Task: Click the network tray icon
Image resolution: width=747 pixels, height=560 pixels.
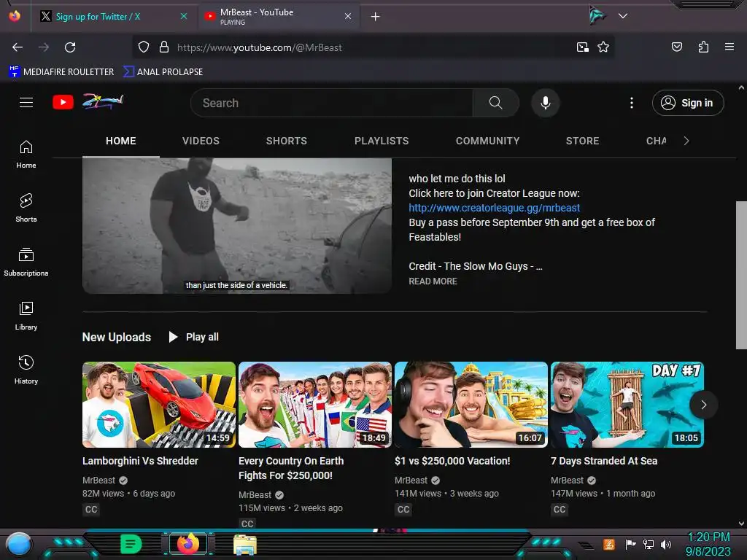Action: 649,544
